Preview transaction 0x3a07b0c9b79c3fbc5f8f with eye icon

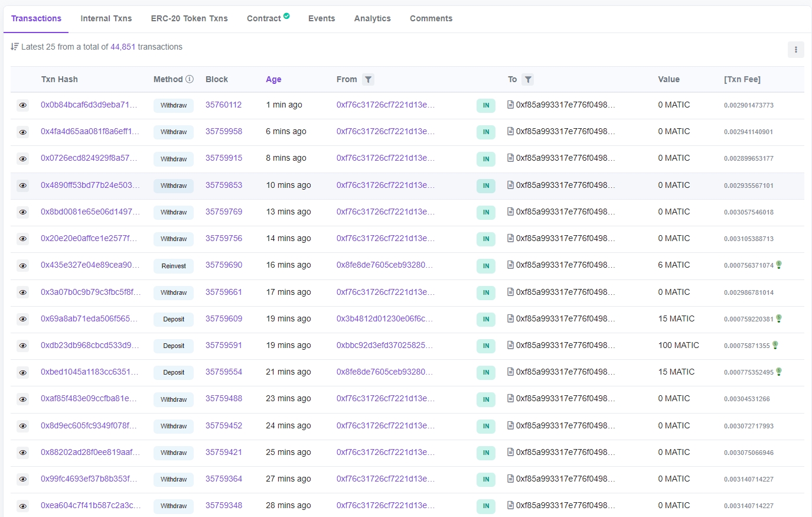(x=22, y=292)
